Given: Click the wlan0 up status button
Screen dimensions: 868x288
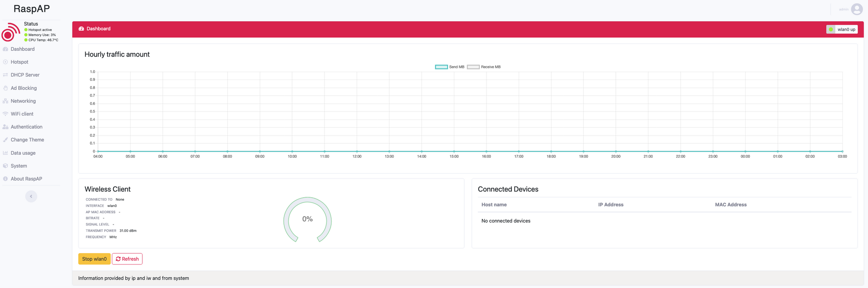Looking at the screenshot, I should click(x=842, y=30).
